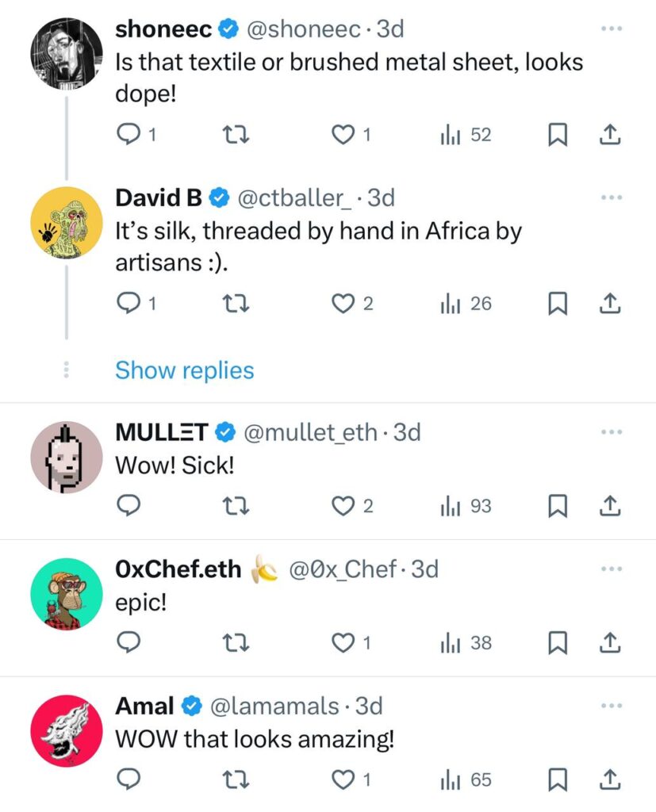Share Amal's 'looks amazing' tweet
656x812 pixels.
608,780
